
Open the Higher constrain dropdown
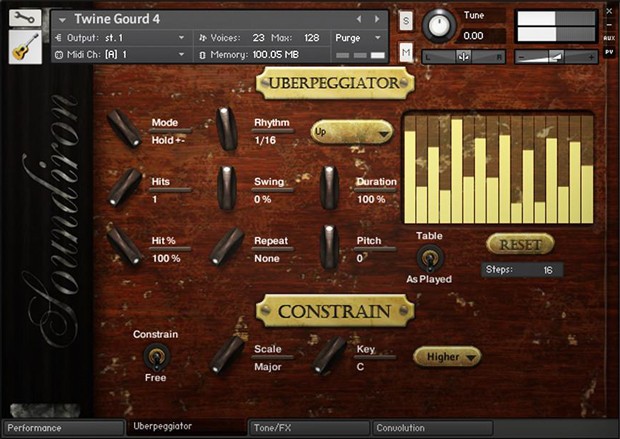[x=447, y=357]
